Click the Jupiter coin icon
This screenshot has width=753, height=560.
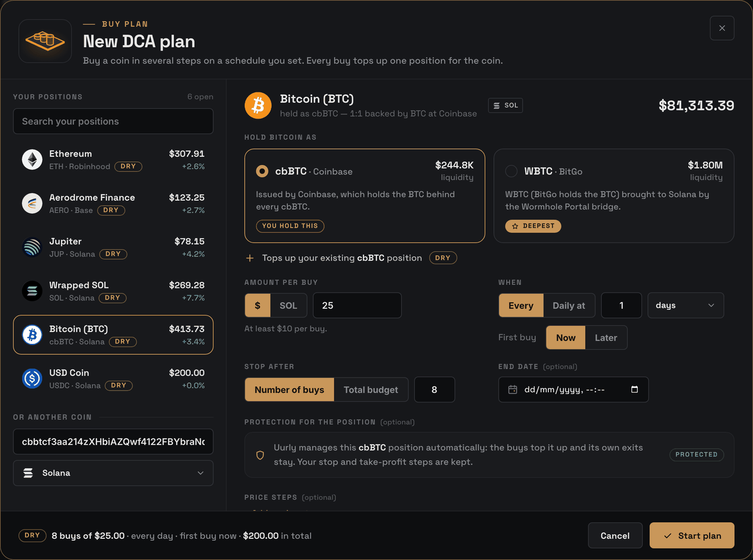(32, 247)
